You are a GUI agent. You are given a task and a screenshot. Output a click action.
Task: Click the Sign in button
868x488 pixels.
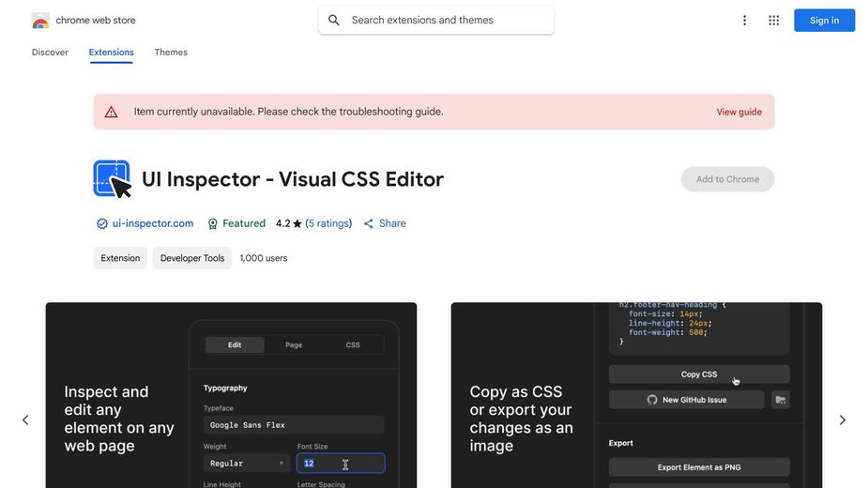click(824, 21)
